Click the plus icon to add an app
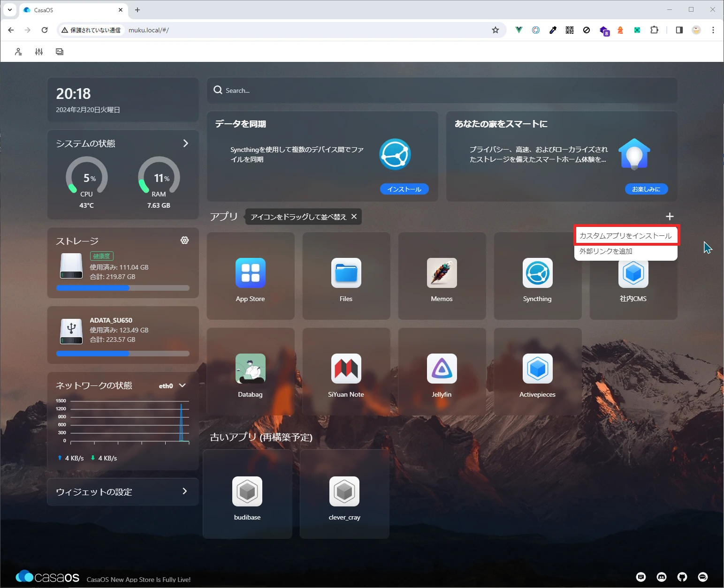724x588 pixels. click(670, 216)
